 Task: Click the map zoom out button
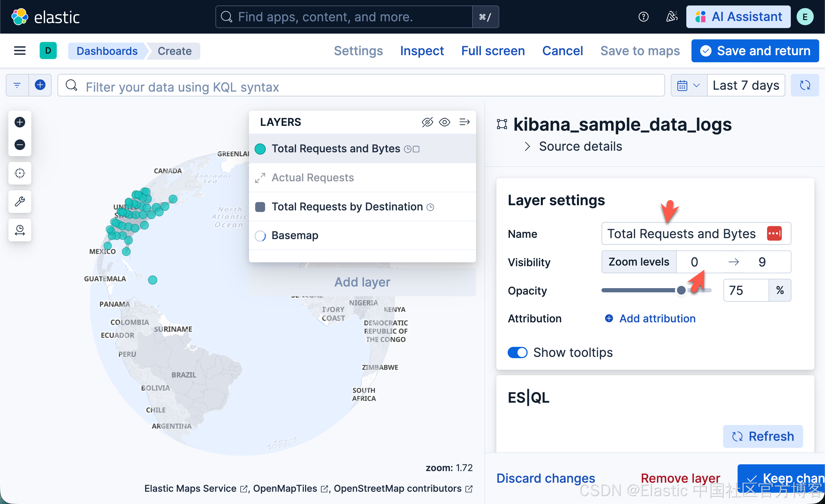20,145
